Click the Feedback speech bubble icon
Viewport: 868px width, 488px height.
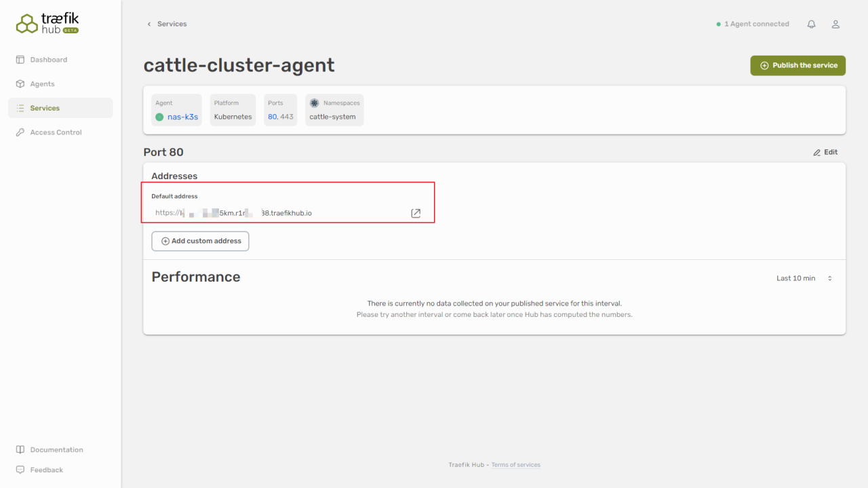tap(20, 470)
